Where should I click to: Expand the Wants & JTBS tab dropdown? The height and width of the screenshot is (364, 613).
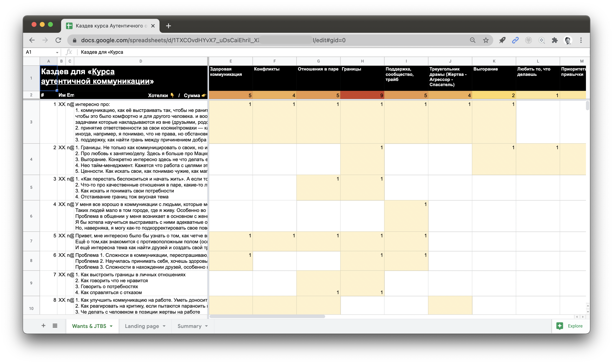[x=111, y=326]
